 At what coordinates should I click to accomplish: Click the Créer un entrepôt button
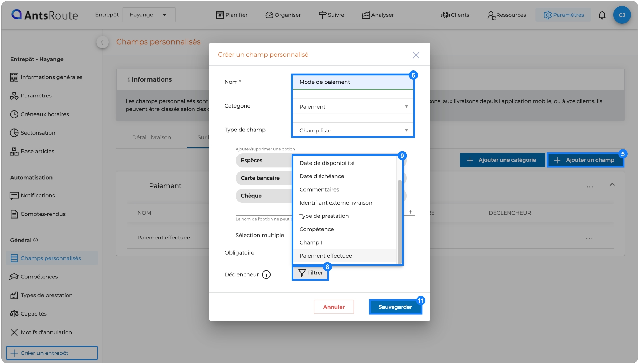coord(52,353)
